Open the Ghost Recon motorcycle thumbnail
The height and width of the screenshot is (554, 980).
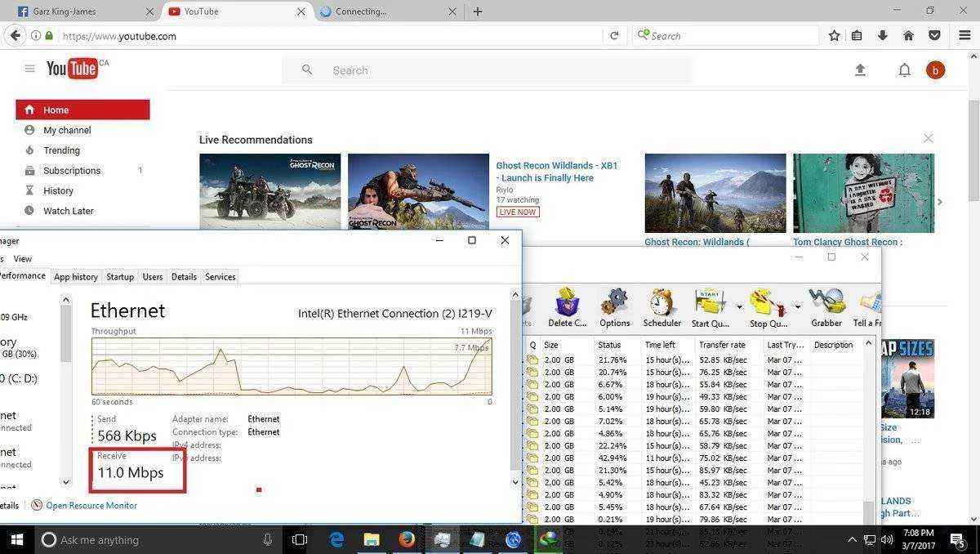pyautogui.click(x=269, y=191)
